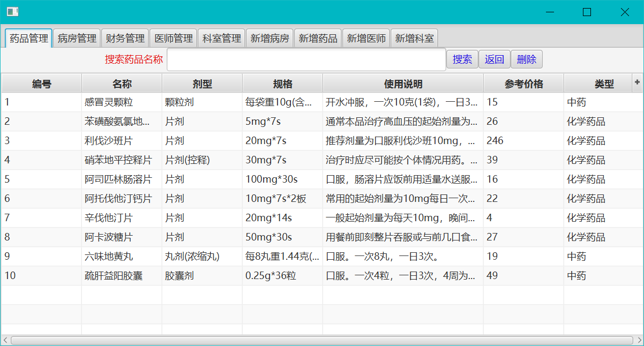644x346 pixels.
Task: Select the 利伐沙班片 row
Action: click(322, 141)
